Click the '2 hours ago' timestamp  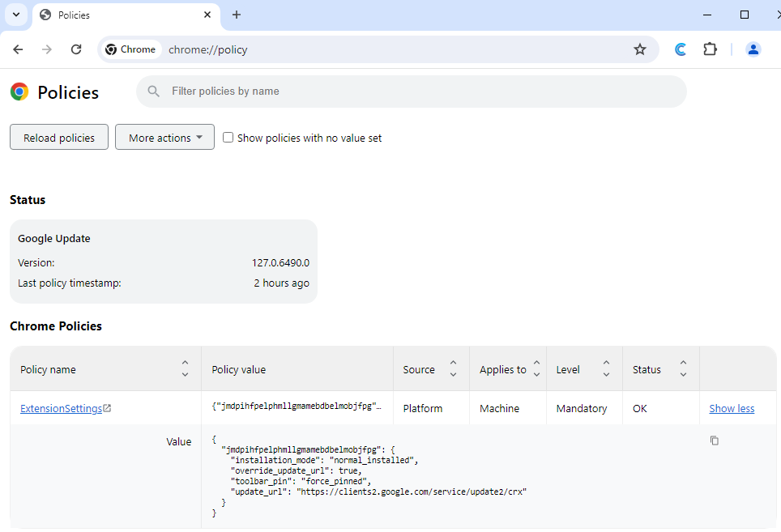tap(281, 283)
